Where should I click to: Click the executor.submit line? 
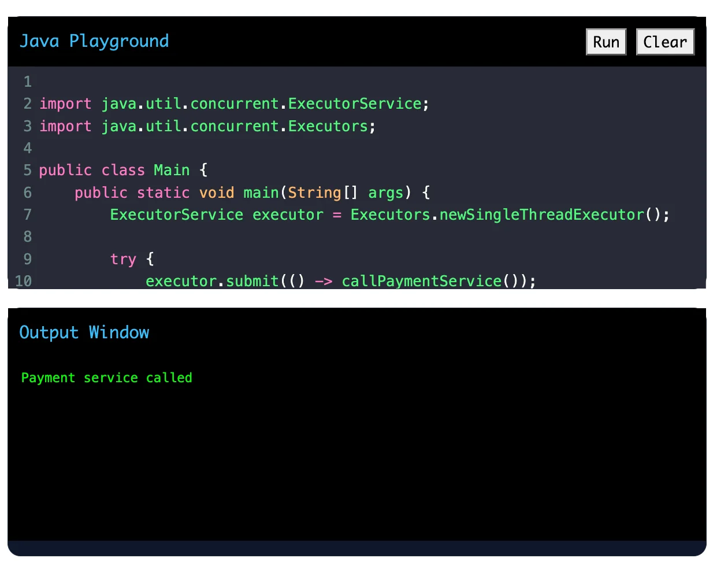(x=341, y=281)
